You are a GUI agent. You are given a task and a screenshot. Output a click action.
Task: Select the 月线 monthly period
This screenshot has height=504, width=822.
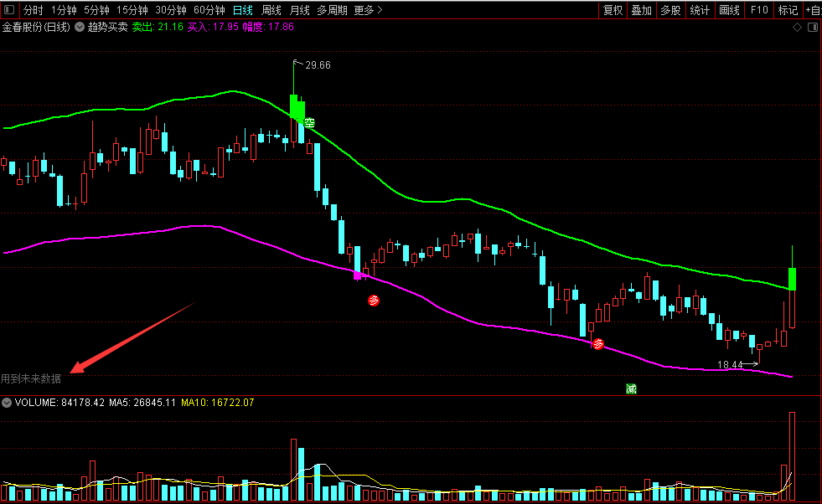click(x=300, y=10)
